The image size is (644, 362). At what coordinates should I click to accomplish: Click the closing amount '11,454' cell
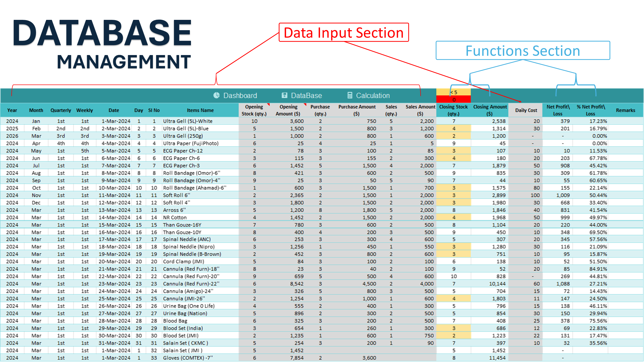point(490,358)
